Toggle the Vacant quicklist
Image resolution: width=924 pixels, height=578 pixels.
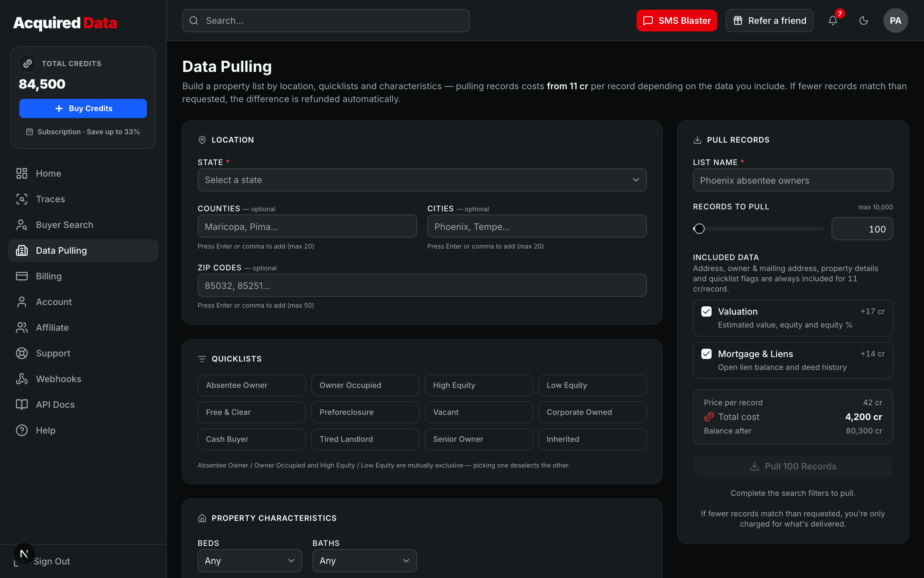[479, 412]
